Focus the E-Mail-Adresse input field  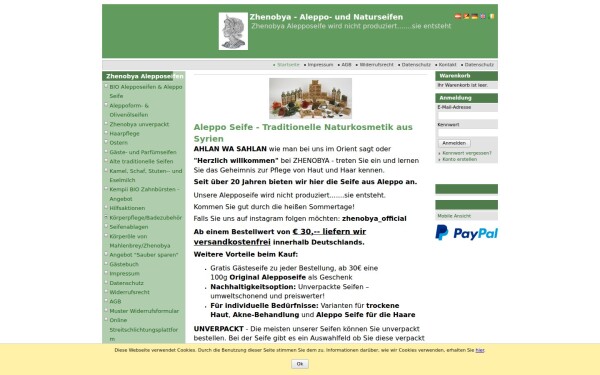468,115
